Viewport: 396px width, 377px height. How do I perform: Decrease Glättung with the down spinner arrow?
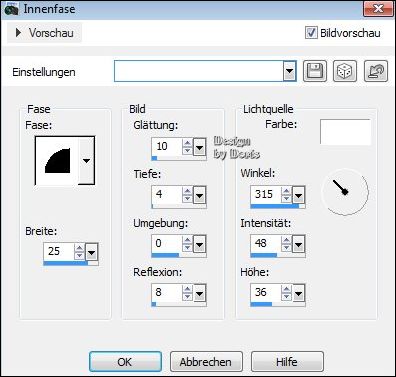tap(187, 151)
